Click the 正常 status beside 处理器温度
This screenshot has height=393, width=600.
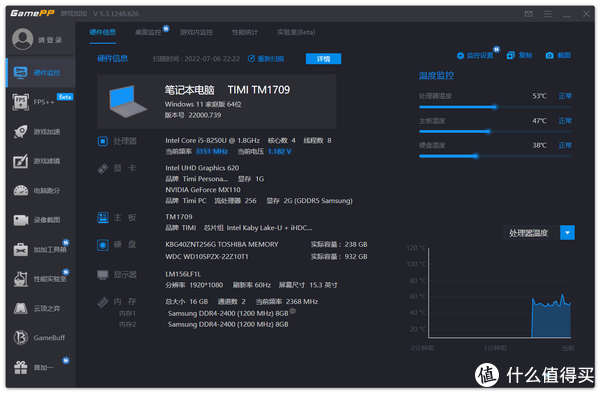click(565, 96)
